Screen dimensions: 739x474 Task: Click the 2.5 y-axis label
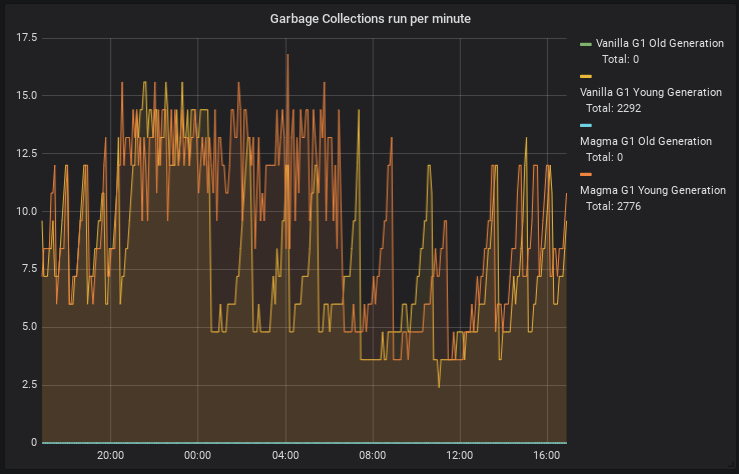(x=29, y=385)
